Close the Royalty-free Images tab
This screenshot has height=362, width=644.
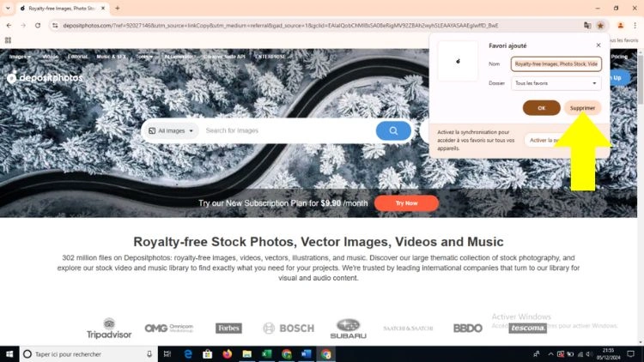(103, 9)
